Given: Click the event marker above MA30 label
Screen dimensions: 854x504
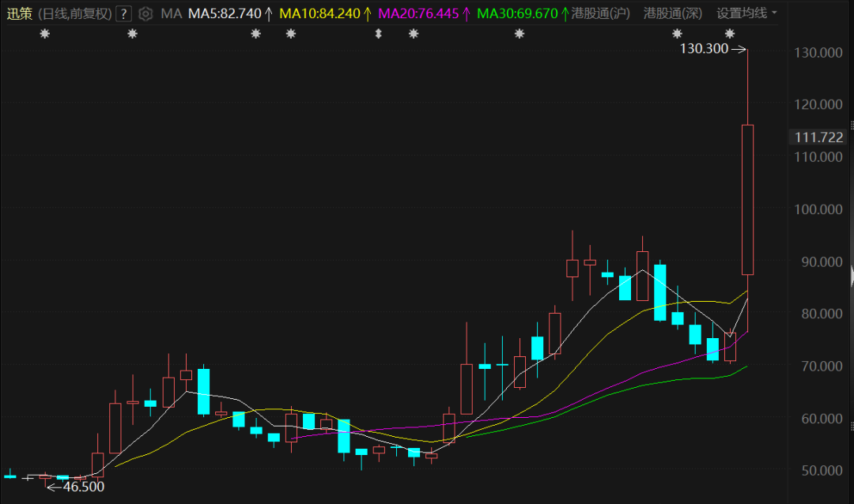Looking at the screenshot, I should pyautogui.click(x=520, y=33).
